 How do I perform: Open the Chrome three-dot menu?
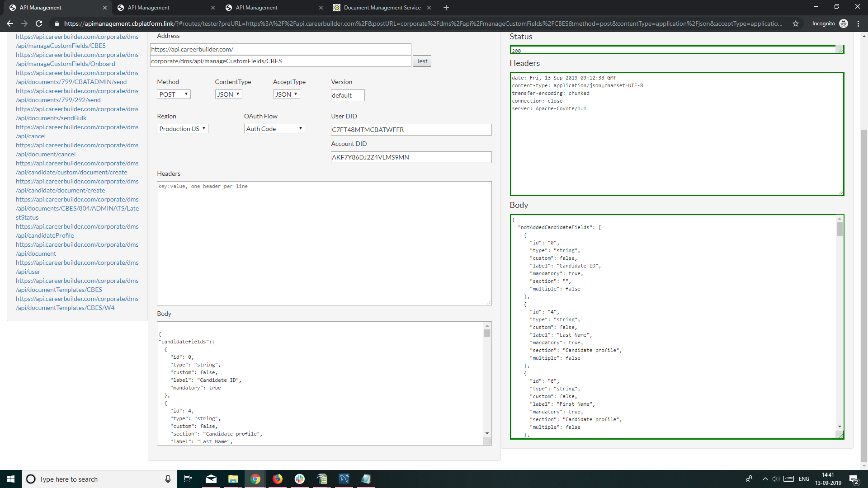[x=859, y=23]
